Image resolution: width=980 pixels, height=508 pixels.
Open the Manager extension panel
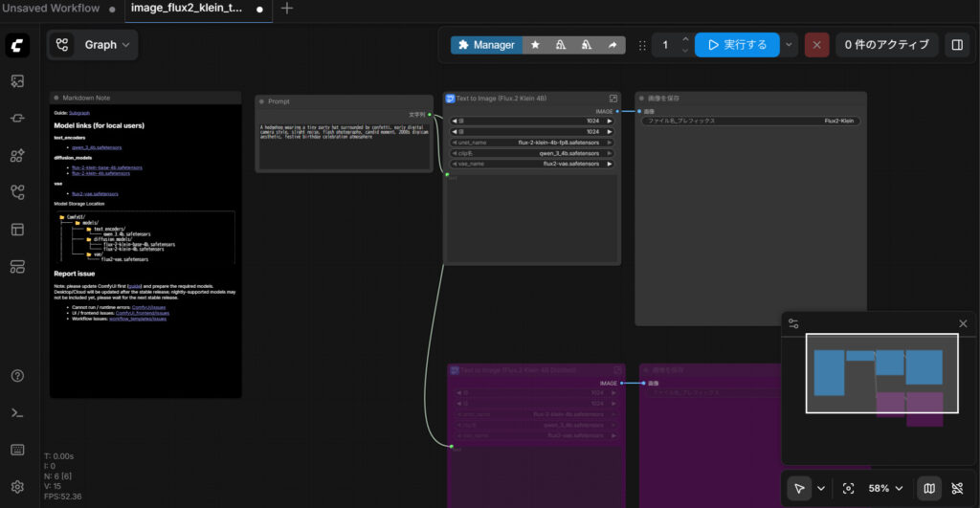(x=485, y=45)
